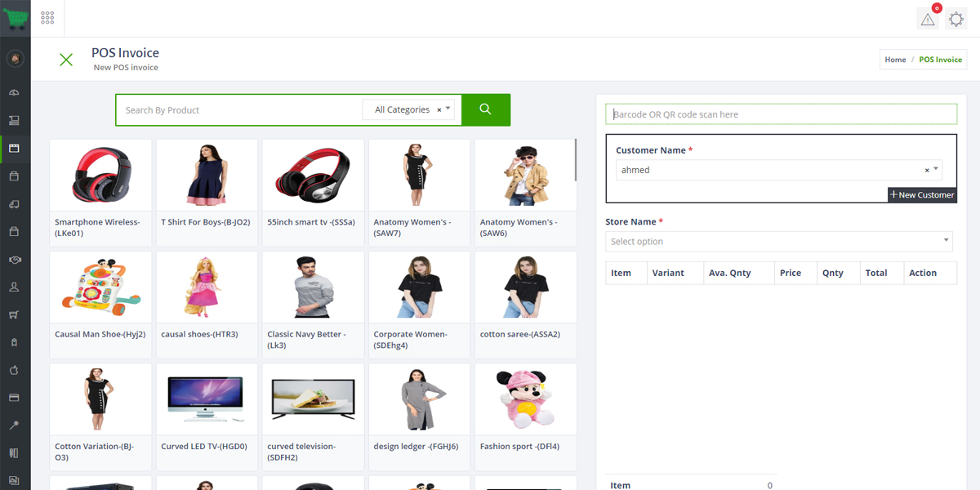Viewport: 980px width, 490px height.
Task: Select Fashion sport -(DFl4) product
Action: [x=525, y=416]
